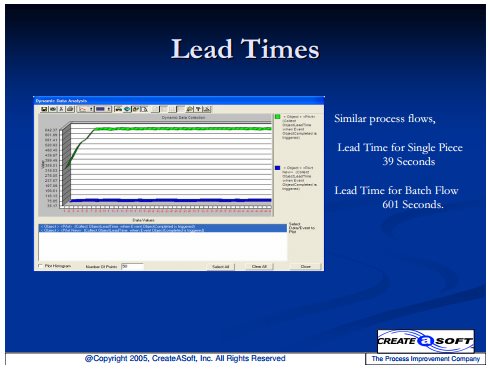The width and height of the screenshot is (490, 374).
Task: Click the green legend color swatch
Action: (277, 117)
